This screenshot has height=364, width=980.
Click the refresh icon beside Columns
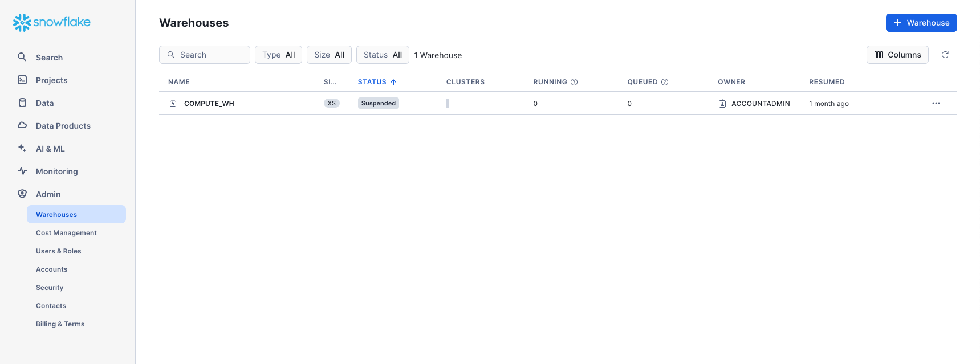point(945,55)
